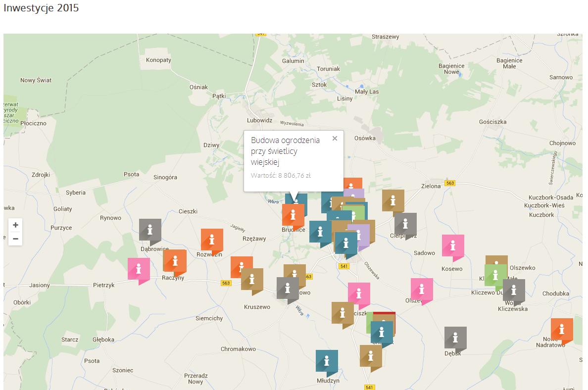This screenshot has height=390, width=588.
Task: Select the pink marker above Kosewo
Action: [453, 246]
